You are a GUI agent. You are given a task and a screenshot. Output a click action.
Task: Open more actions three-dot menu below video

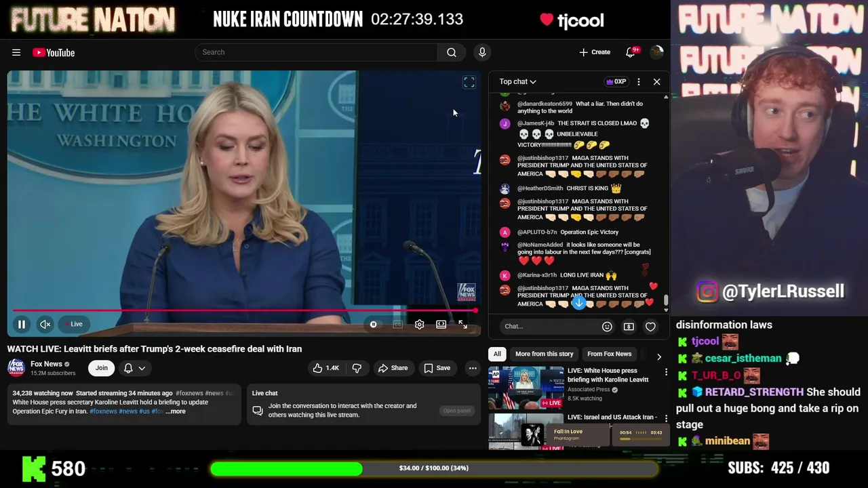[473, 368]
